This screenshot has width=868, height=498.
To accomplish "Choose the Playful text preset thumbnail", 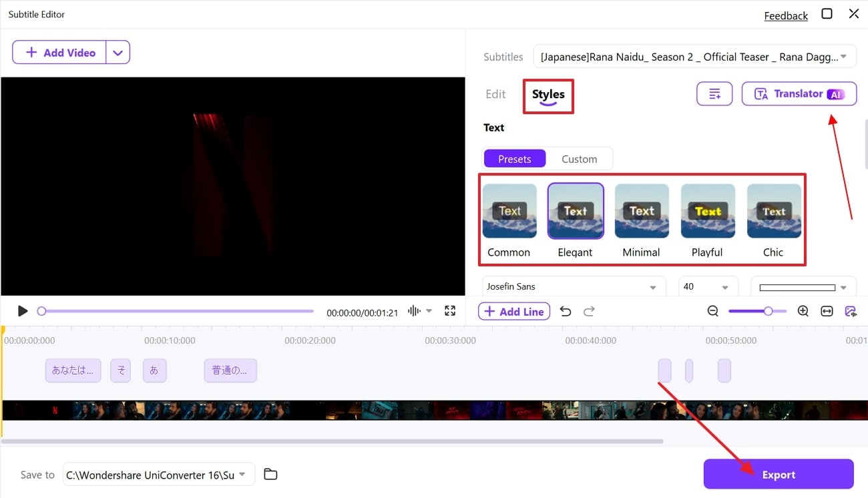I will (708, 211).
